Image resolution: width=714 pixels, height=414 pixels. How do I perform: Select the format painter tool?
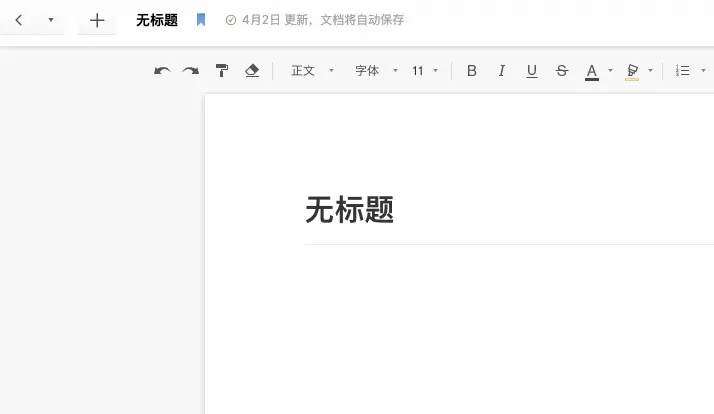click(222, 71)
